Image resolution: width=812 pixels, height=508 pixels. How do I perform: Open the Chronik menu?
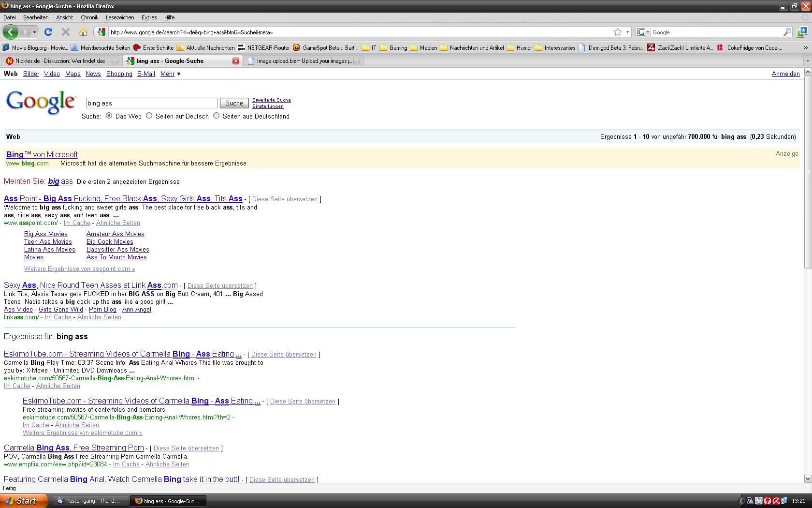(x=89, y=17)
